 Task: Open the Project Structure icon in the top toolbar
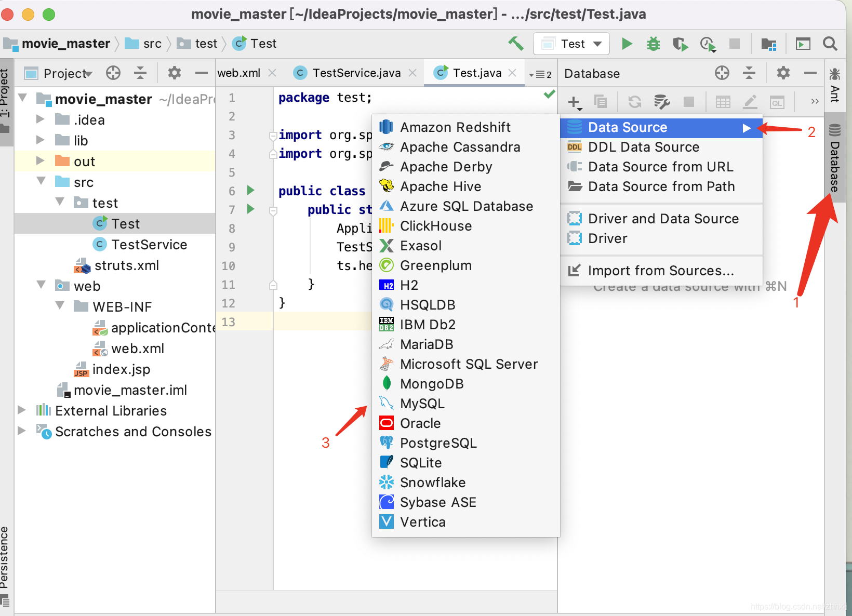[x=768, y=44]
